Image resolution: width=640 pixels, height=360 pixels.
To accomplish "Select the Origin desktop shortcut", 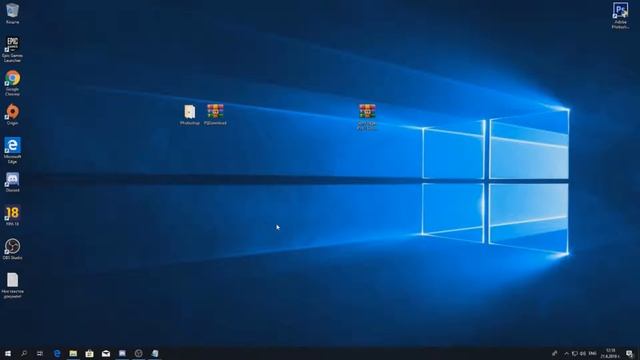I will 12,114.
